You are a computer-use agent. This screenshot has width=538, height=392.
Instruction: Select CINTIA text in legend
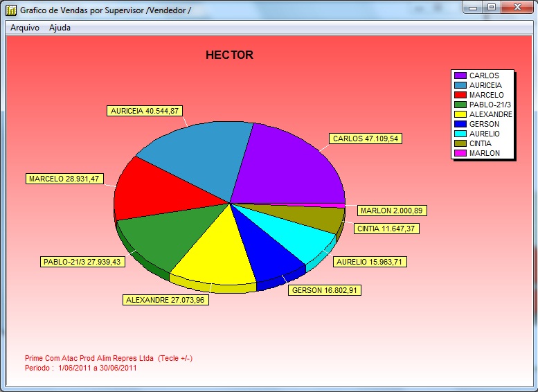tap(481, 143)
